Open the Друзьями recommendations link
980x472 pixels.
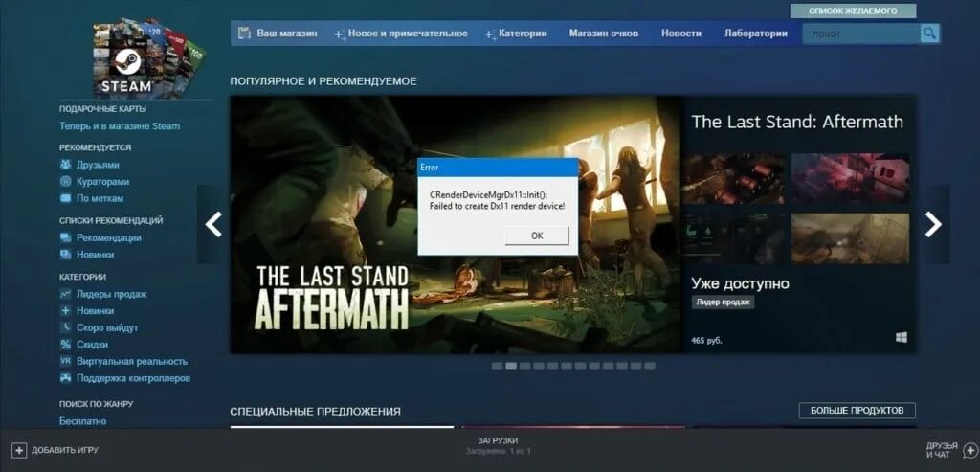point(98,165)
